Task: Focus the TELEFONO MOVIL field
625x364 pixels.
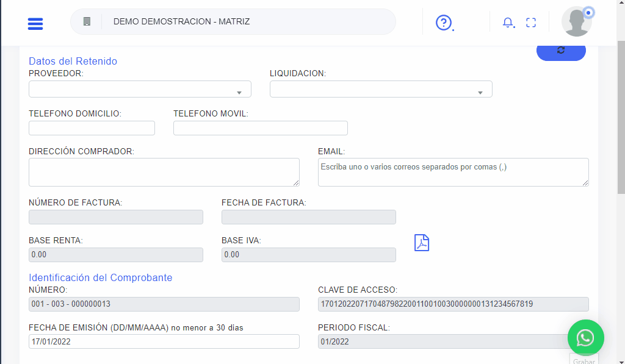Action: click(260, 128)
